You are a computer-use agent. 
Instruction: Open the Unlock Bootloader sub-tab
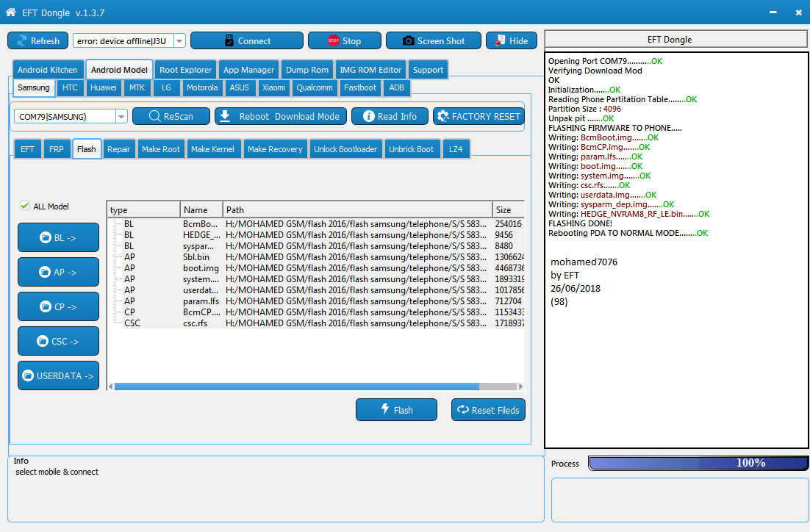coord(345,148)
